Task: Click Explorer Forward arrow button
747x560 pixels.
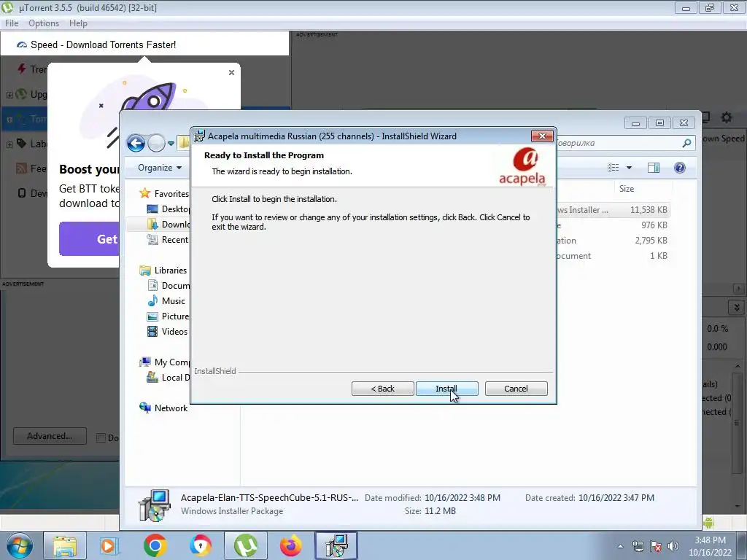Action: pyautogui.click(x=156, y=143)
